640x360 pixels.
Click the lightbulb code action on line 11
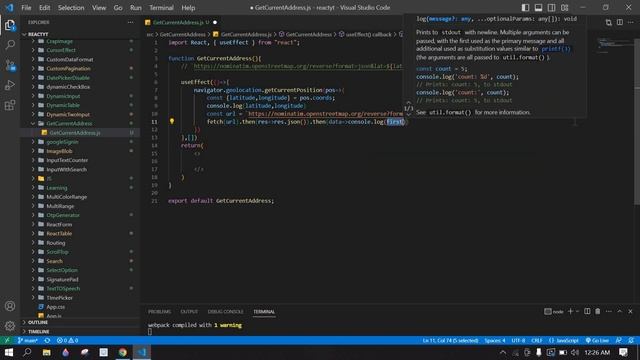pyautogui.click(x=172, y=121)
